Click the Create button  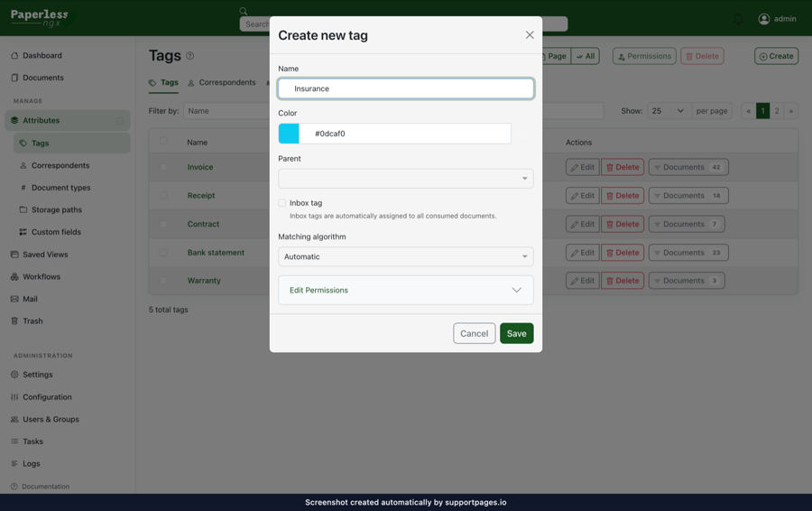pyautogui.click(x=776, y=56)
